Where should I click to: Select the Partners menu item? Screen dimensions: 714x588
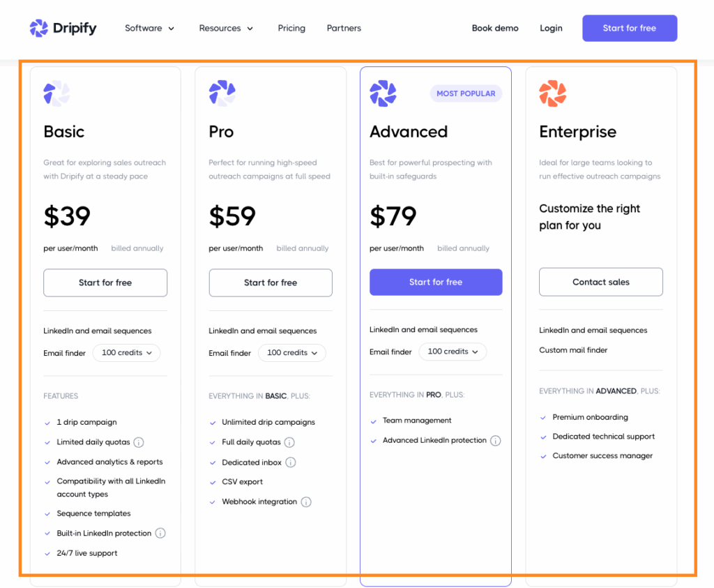tap(344, 28)
